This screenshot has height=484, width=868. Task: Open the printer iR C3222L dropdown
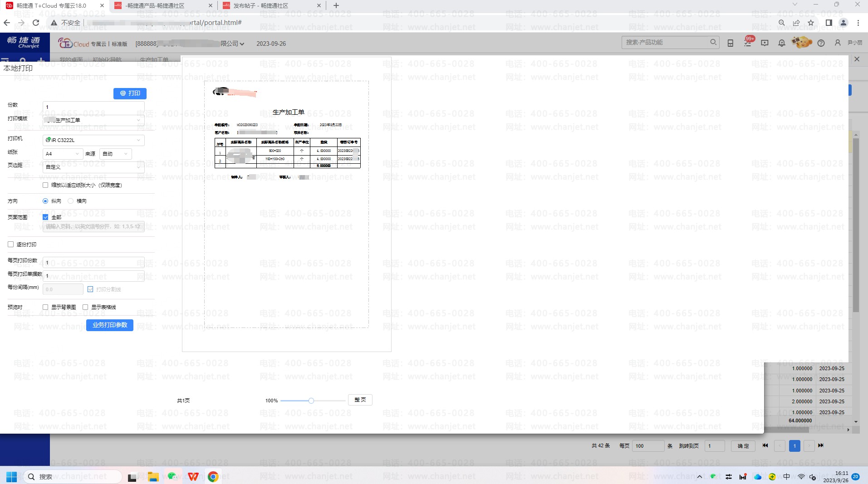click(x=93, y=140)
